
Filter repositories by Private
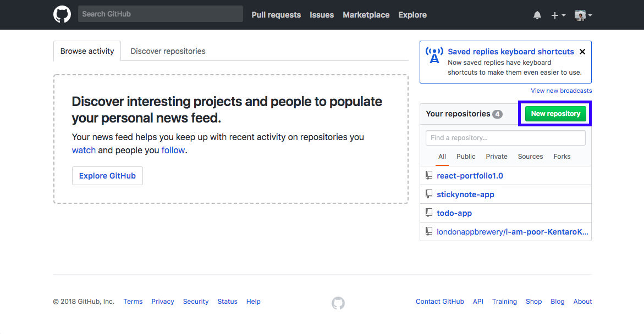coord(497,157)
